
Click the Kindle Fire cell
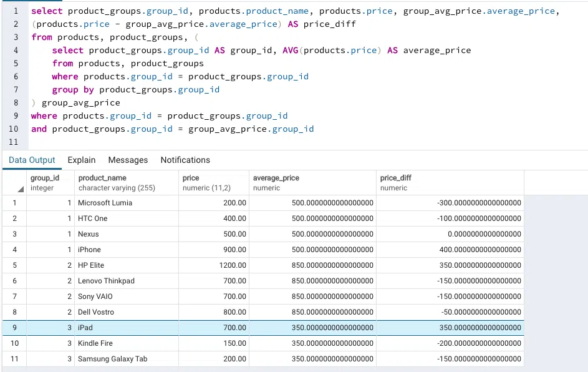tap(127, 343)
